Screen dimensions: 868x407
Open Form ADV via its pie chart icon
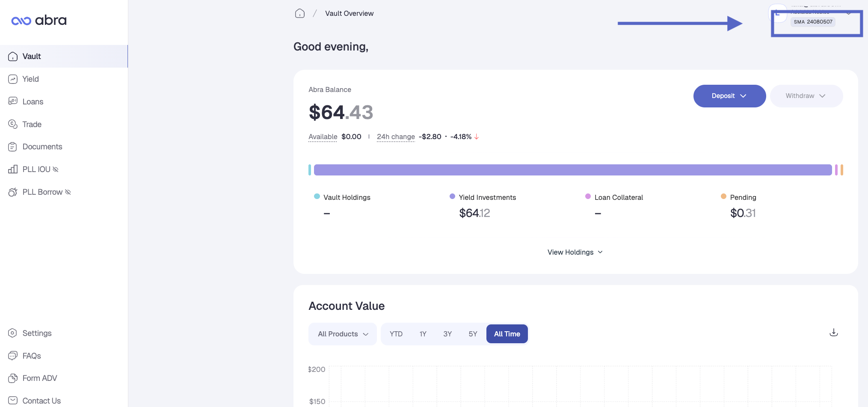click(13, 378)
